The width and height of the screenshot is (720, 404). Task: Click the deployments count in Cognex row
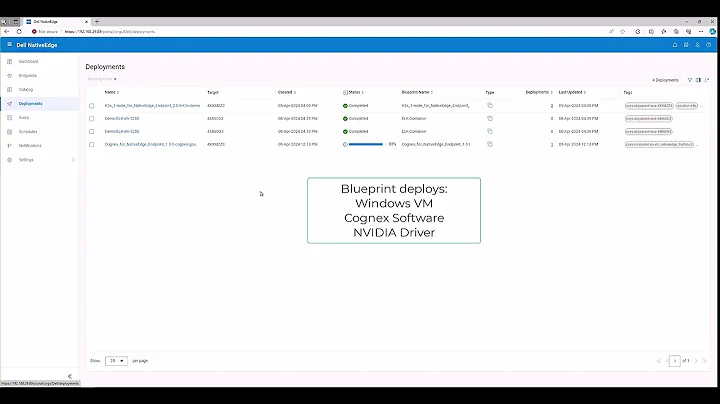coord(552,144)
